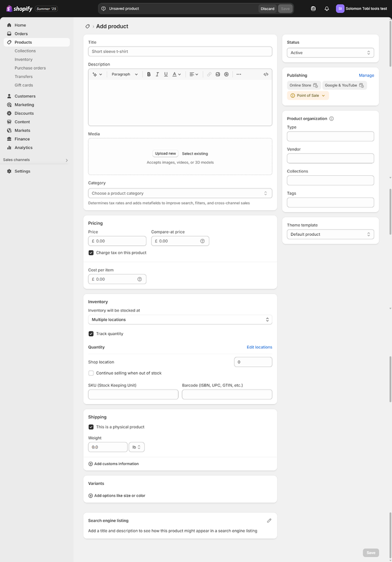392x562 pixels.
Task: Enable Continue selling when out of stock
Action: 91,373
